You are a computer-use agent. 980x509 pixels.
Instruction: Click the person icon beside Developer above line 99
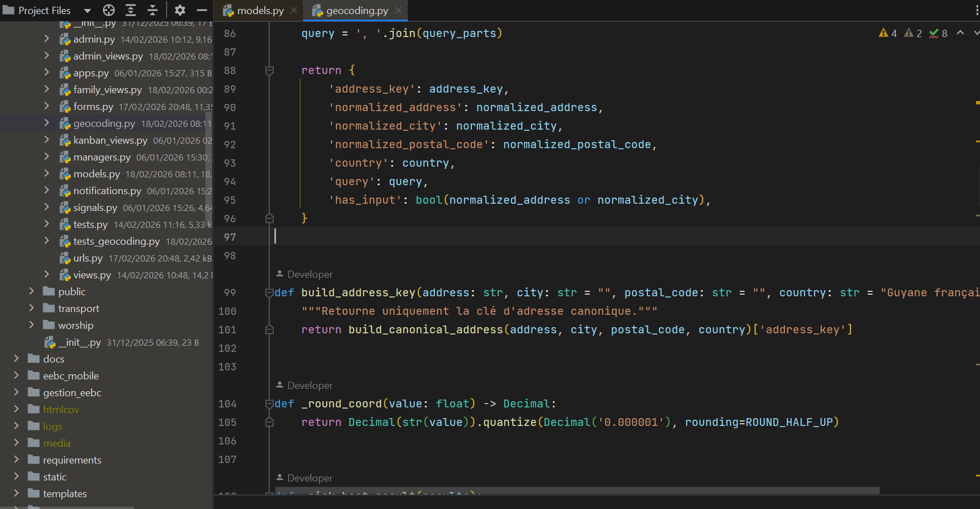click(x=280, y=274)
